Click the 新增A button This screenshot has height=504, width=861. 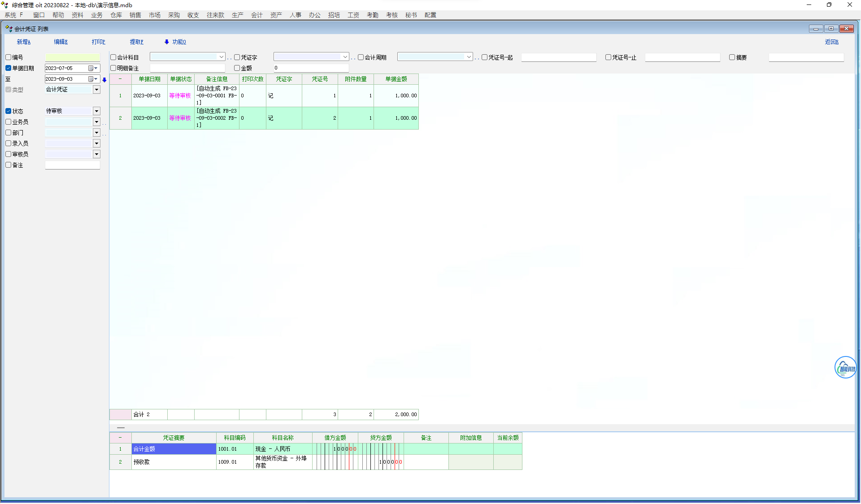24,42
